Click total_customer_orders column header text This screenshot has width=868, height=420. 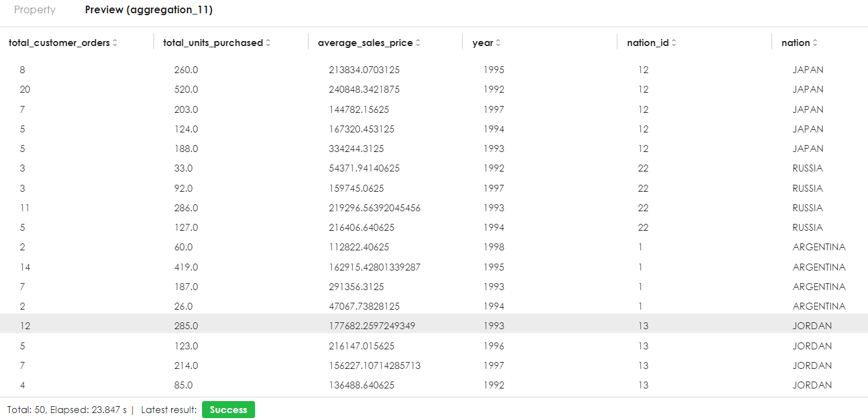click(59, 43)
